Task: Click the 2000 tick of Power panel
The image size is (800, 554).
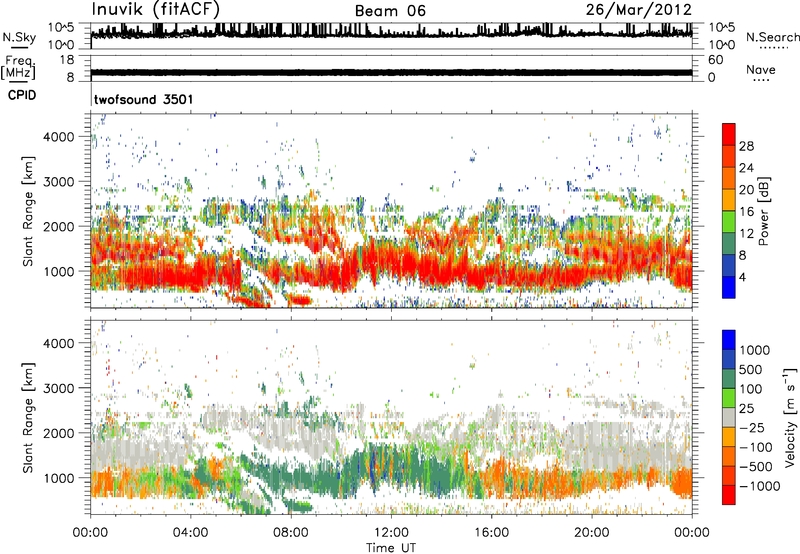Action: [58, 226]
